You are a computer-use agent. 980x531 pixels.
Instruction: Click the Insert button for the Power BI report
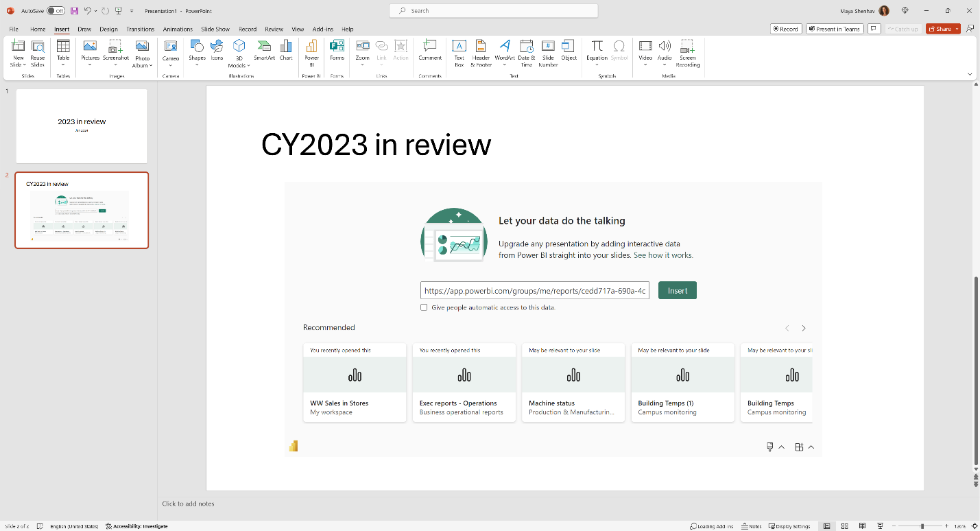677,290
